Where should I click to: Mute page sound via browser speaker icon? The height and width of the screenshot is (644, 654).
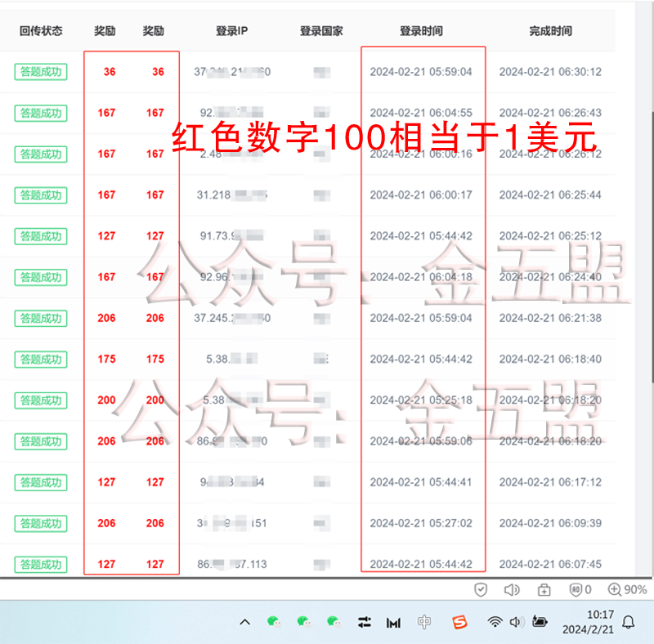pos(512,589)
